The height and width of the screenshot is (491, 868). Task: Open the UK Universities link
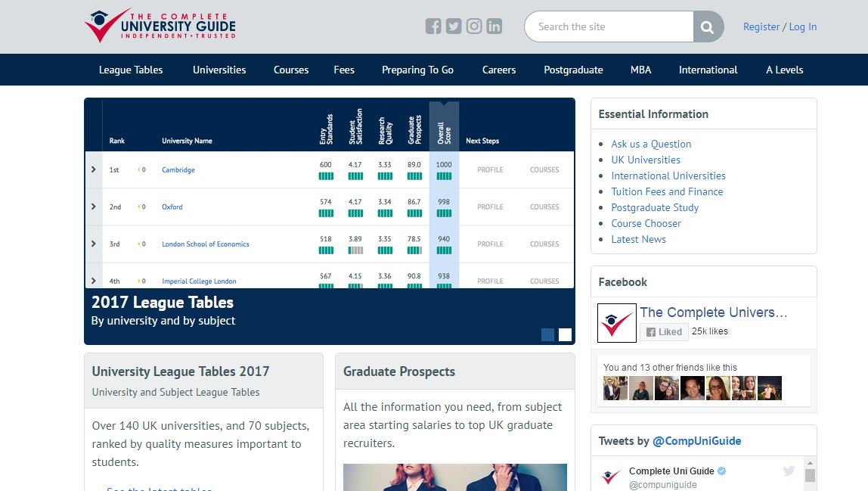click(646, 160)
